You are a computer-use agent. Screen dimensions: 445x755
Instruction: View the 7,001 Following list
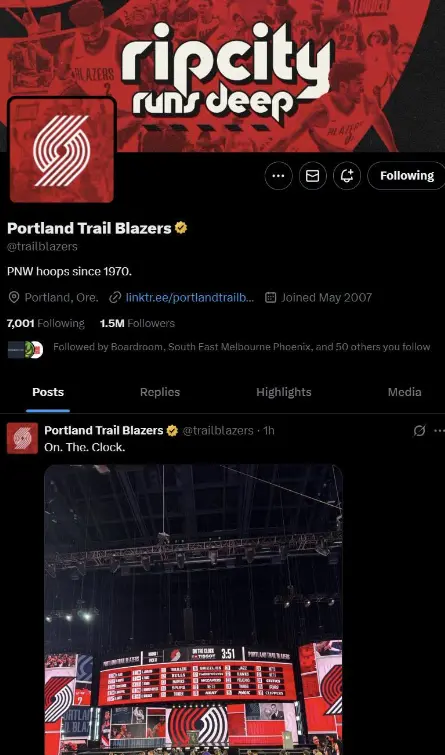(46, 324)
